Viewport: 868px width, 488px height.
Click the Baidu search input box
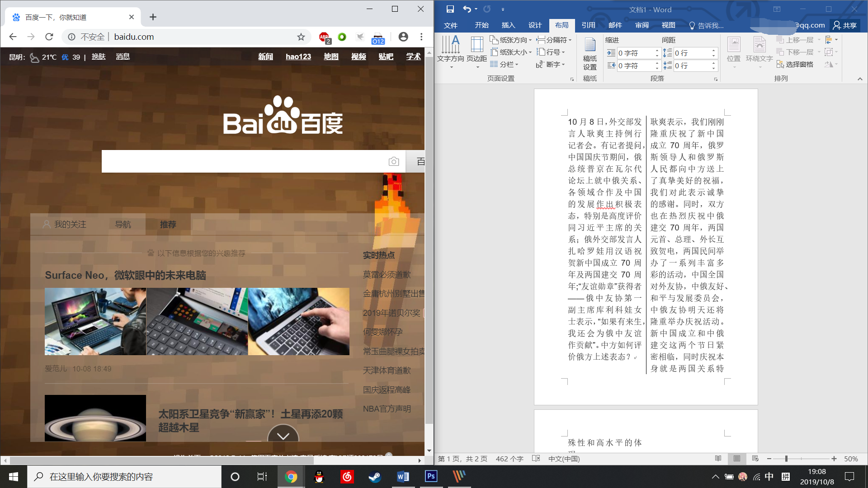coord(244,161)
